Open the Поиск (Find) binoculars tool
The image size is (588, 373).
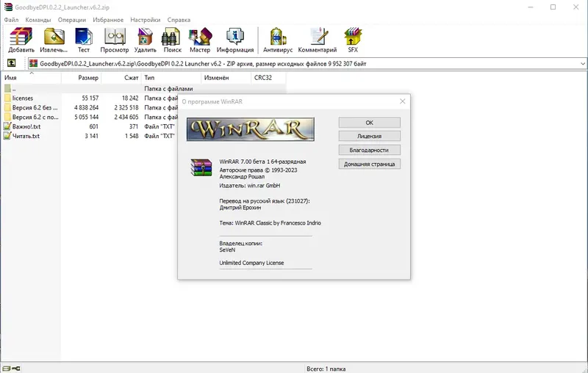pos(172,37)
